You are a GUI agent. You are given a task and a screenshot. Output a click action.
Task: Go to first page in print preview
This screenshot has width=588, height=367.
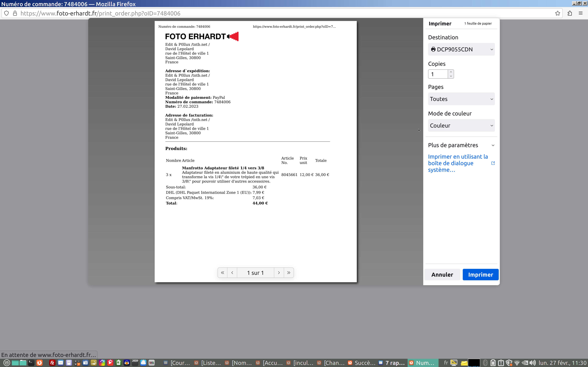[x=222, y=273]
